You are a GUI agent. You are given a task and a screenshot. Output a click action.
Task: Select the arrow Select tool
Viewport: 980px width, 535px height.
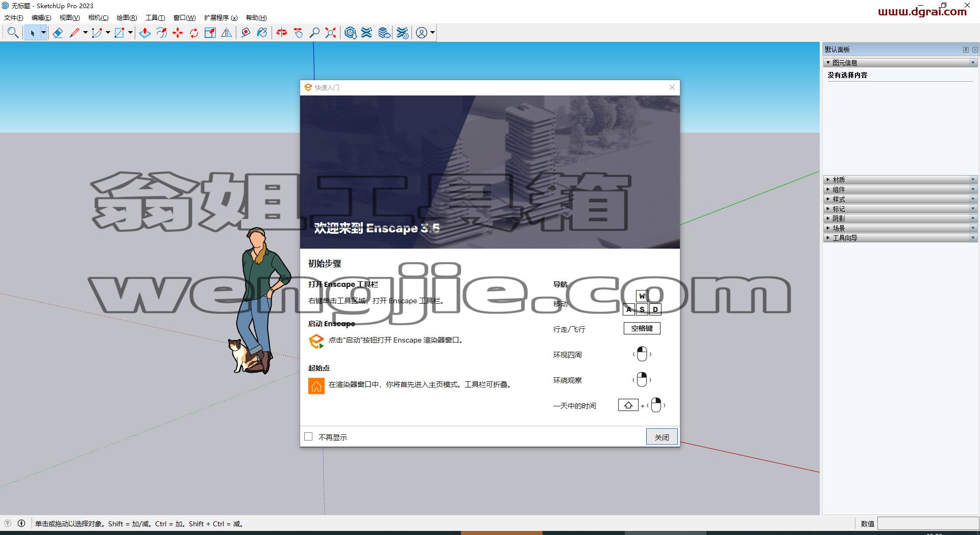coord(32,33)
